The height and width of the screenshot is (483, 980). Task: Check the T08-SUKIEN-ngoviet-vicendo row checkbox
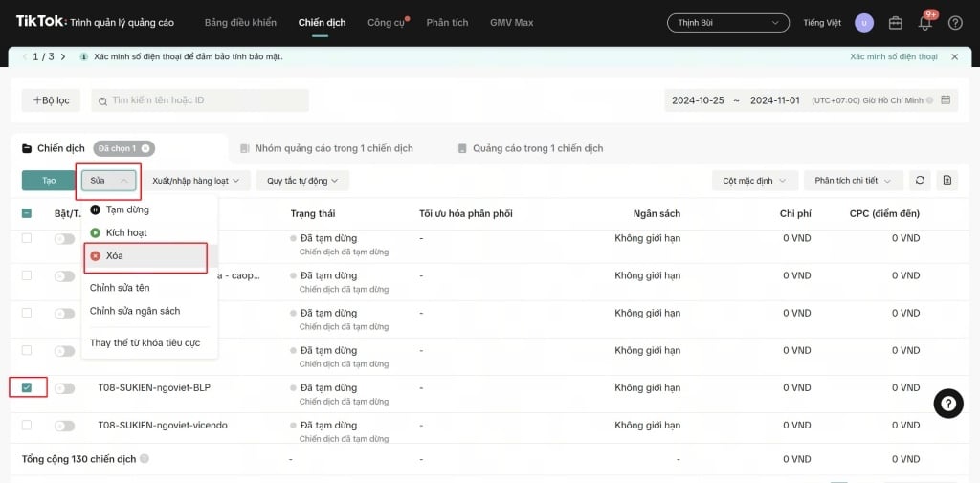tap(27, 425)
